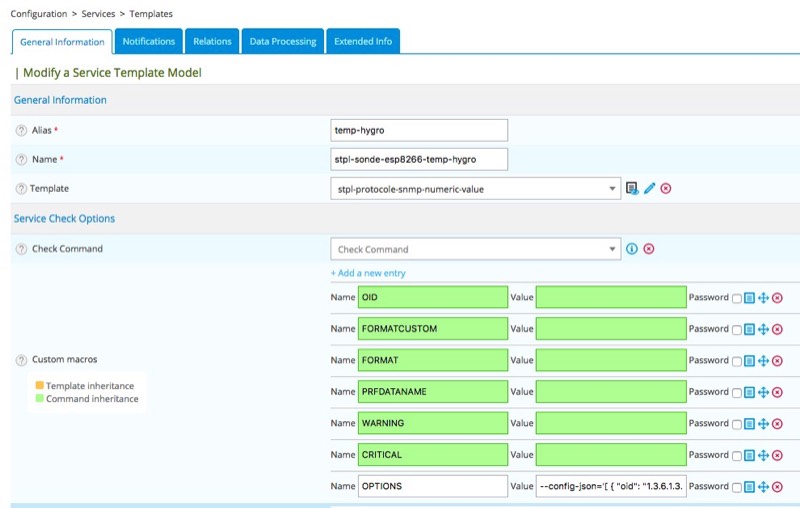Delete the OID macro row
Screen dimensions: 800x508
pyautogui.click(x=777, y=298)
